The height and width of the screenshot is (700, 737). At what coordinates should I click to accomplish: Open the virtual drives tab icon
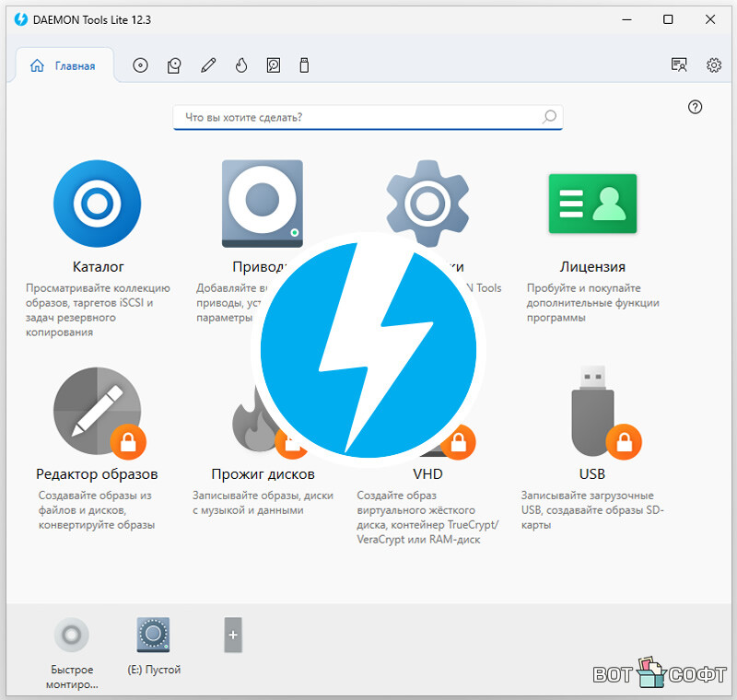click(x=174, y=65)
